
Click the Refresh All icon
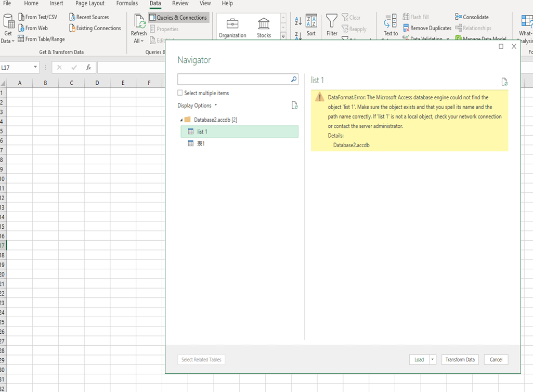[x=139, y=21]
